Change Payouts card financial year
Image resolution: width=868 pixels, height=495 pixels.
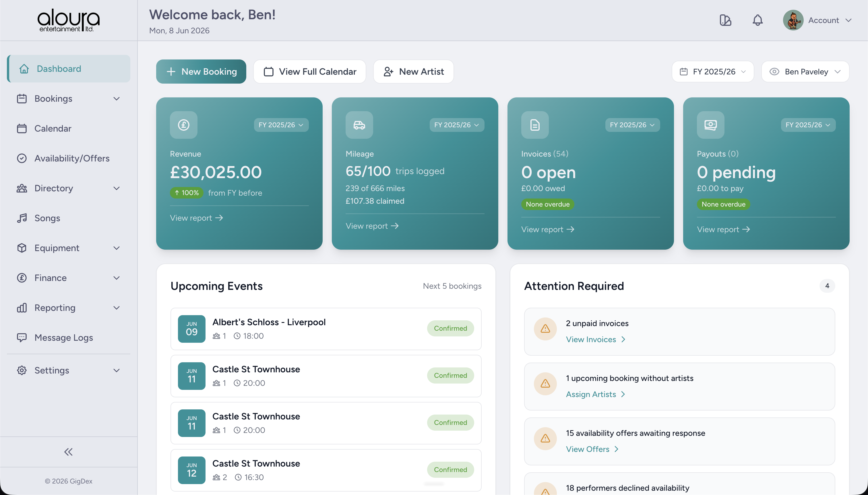pyautogui.click(x=808, y=125)
